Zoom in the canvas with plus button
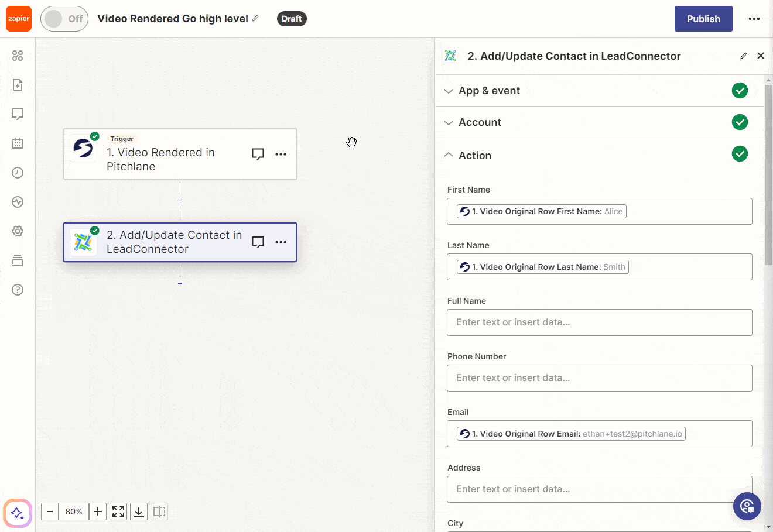773x532 pixels. pyautogui.click(x=98, y=512)
